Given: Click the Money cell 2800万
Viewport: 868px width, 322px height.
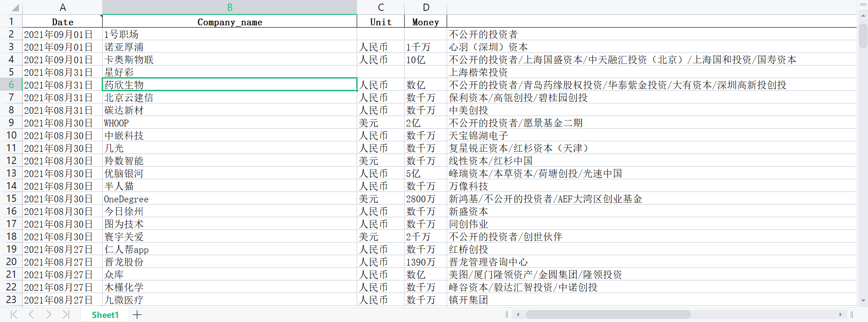Looking at the screenshot, I should (426, 198).
